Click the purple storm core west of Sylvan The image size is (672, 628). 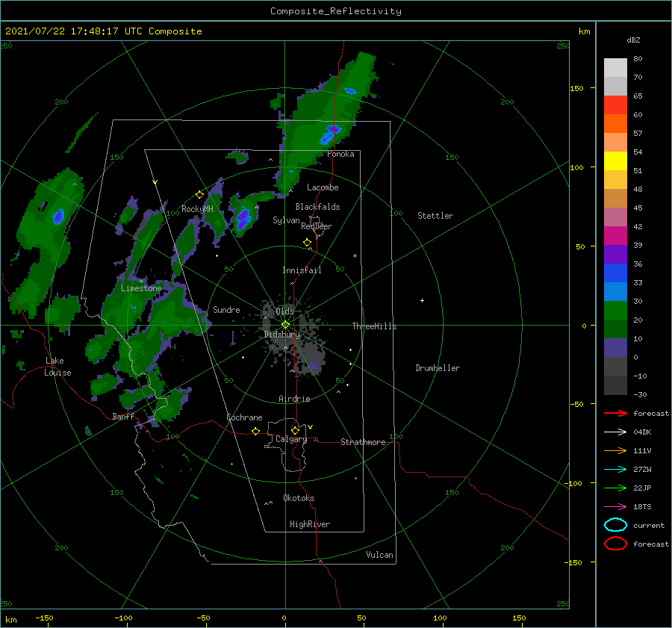pos(243,218)
